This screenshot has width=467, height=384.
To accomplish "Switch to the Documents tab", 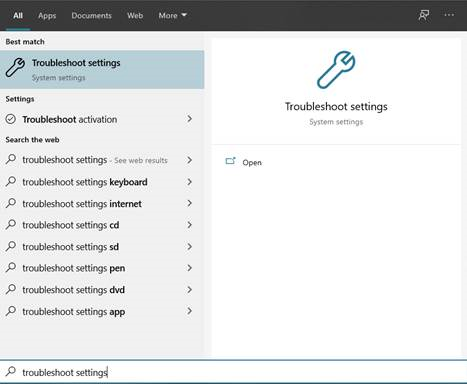I will (x=91, y=16).
